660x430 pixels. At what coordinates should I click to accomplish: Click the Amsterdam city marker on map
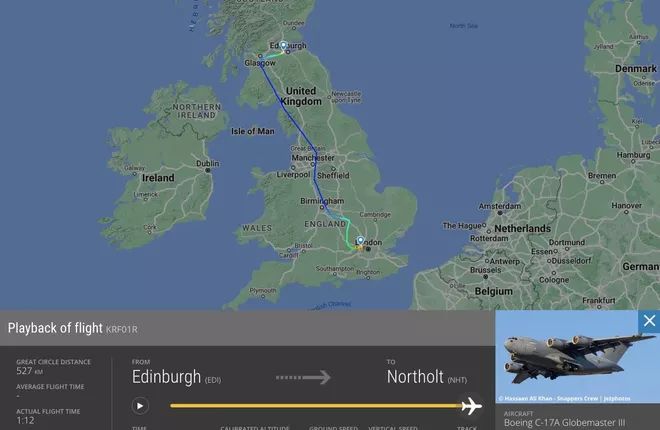coord(500,213)
